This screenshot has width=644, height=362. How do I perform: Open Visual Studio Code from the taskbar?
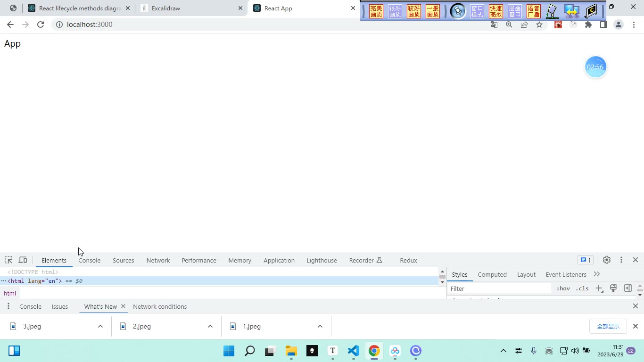(354, 351)
